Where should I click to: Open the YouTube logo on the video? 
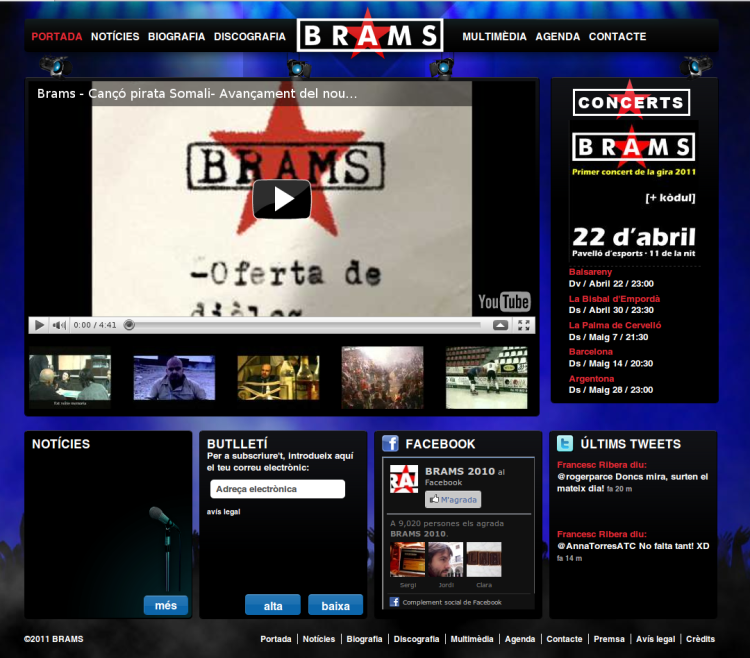pos(504,302)
